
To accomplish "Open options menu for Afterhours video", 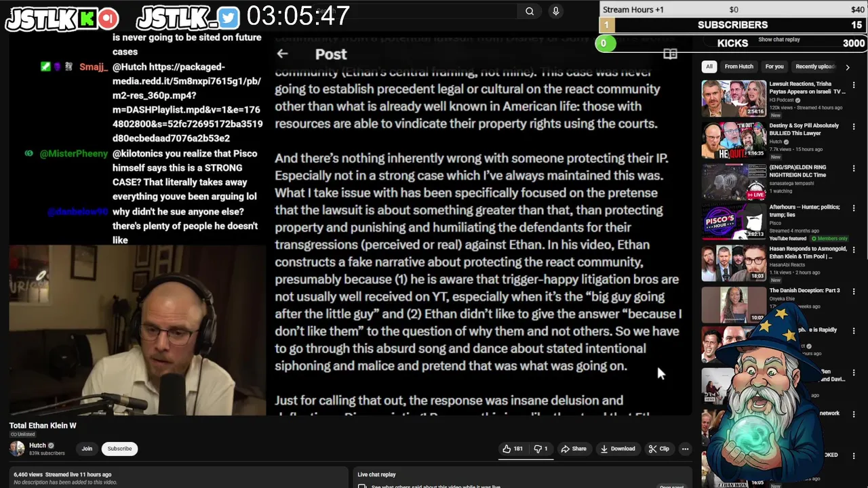I will tap(854, 209).
